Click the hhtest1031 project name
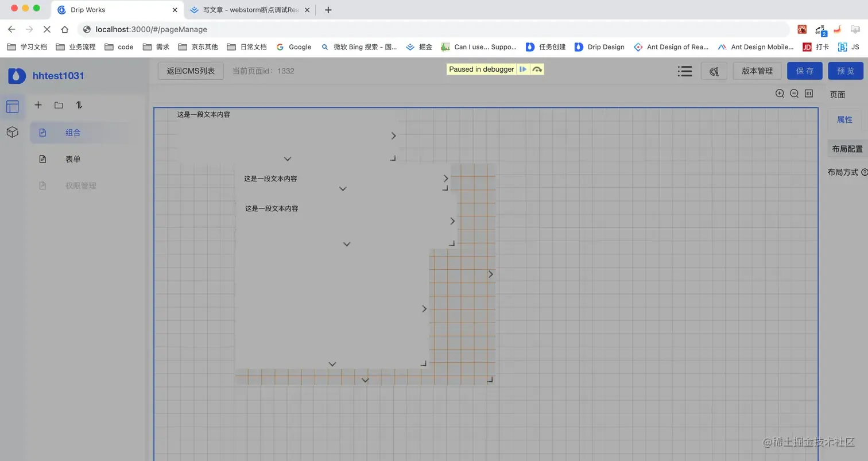 click(58, 76)
